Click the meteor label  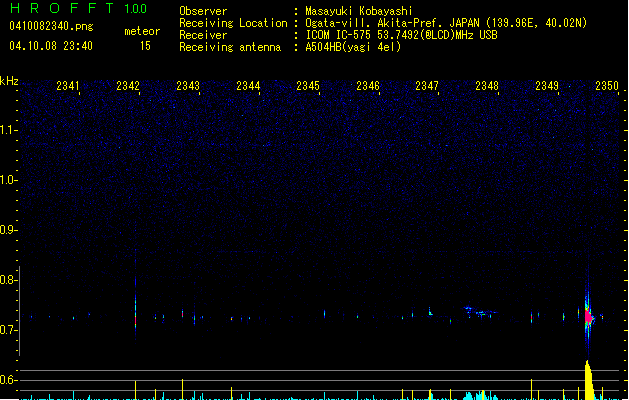pyautogui.click(x=142, y=31)
